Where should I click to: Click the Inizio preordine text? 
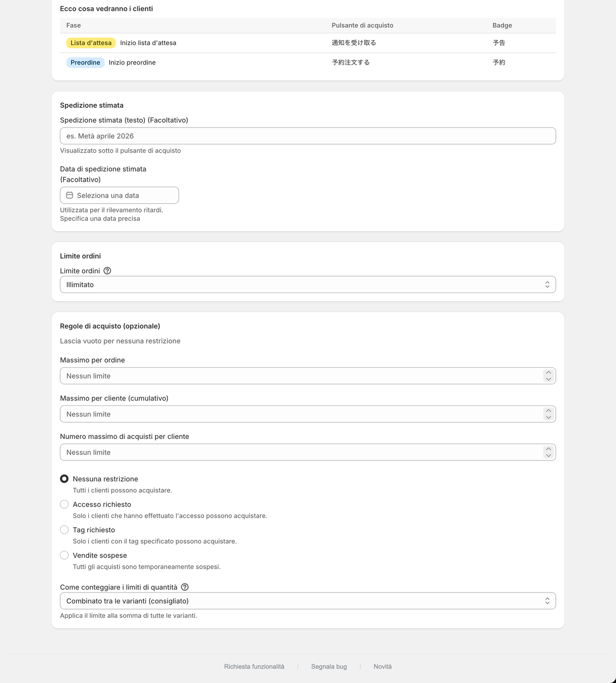(x=132, y=62)
